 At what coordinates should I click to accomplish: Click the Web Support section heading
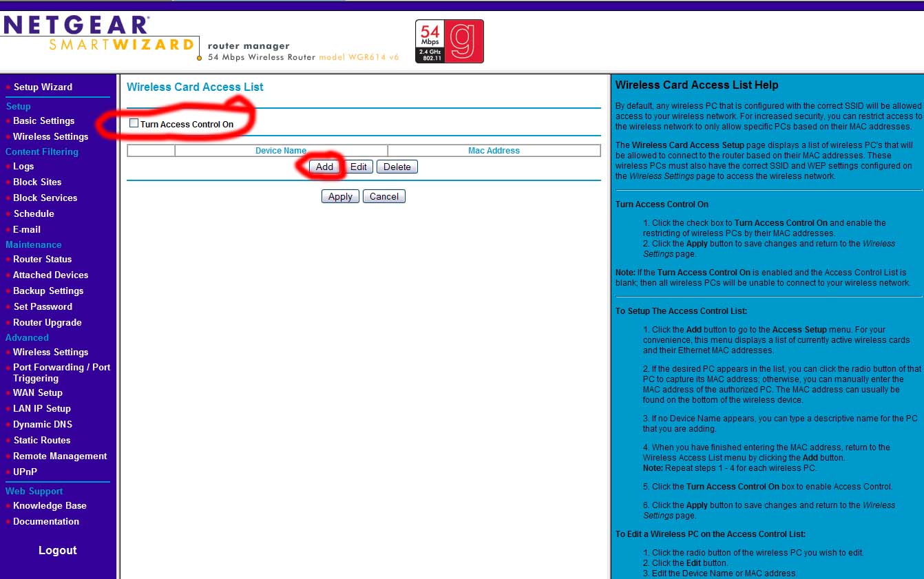click(x=34, y=491)
